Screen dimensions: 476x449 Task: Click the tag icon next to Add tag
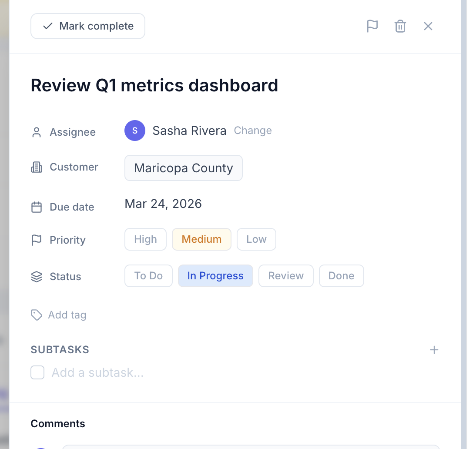pyautogui.click(x=37, y=315)
